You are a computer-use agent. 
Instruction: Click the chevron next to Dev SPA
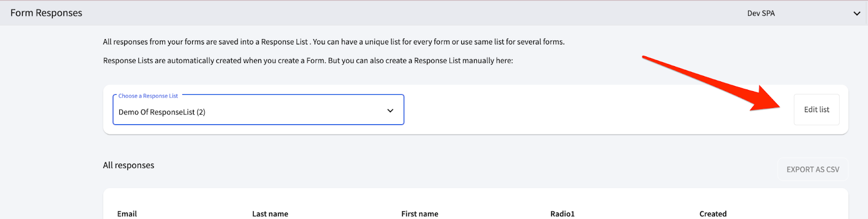click(x=857, y=14)
